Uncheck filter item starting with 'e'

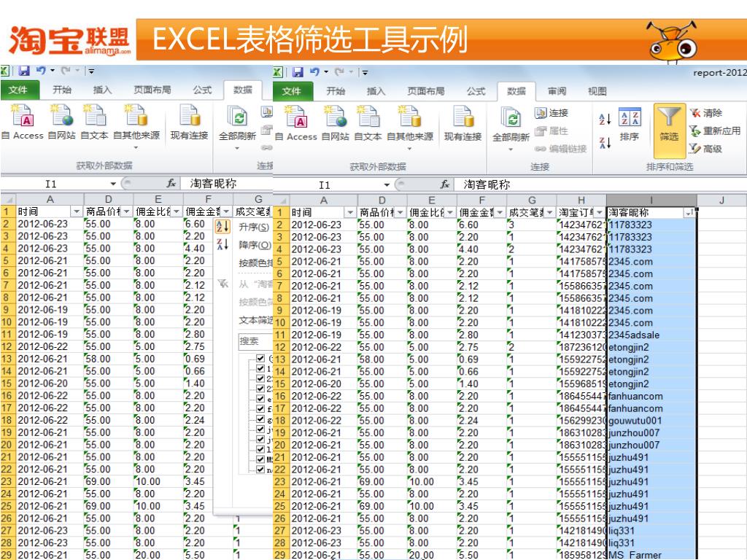tap(260, 399)
